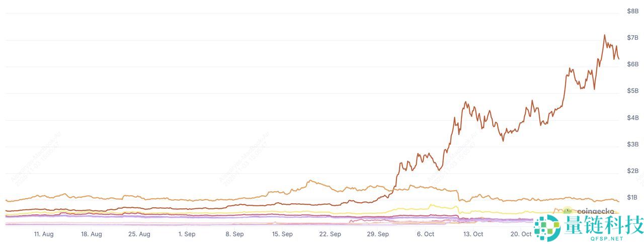
Task: Click the peak of the dark orange line
Action: click(604, 35)
